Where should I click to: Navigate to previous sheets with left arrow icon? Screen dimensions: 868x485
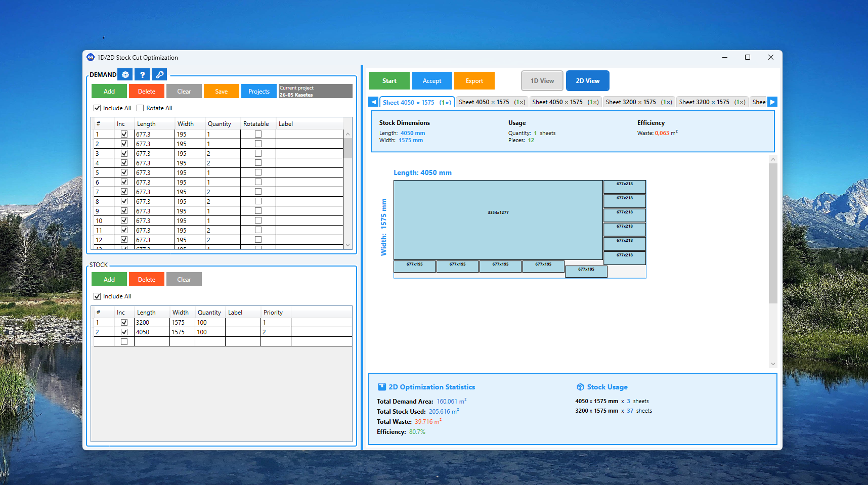click(373, 102)
